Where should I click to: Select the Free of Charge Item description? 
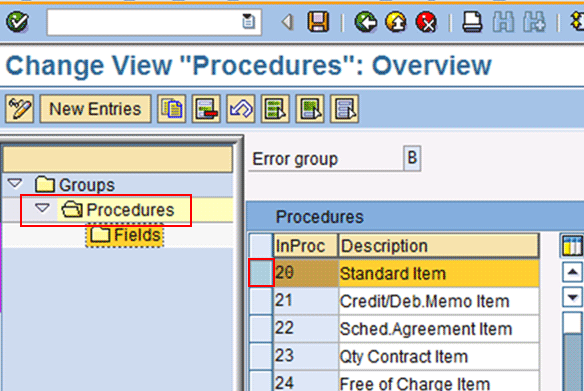pyautogui.click(x=439, y=381)
